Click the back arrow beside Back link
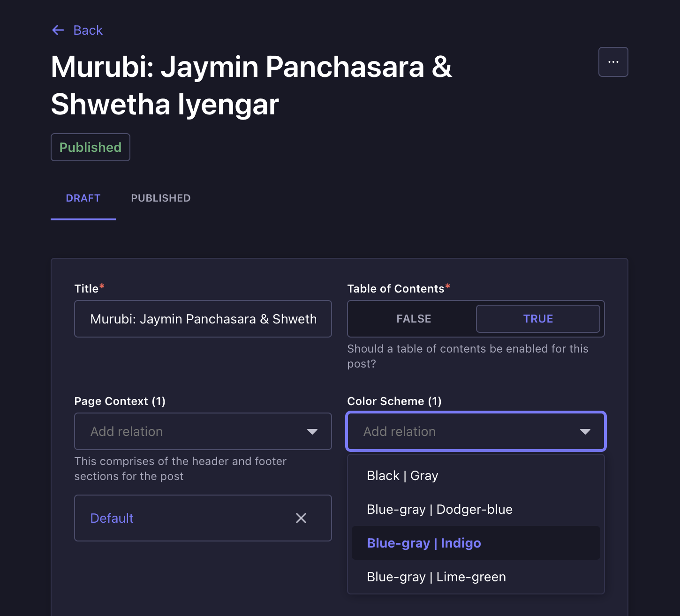Image resolution: width=680 pixels, height=616 pixels. coord(58,30)
